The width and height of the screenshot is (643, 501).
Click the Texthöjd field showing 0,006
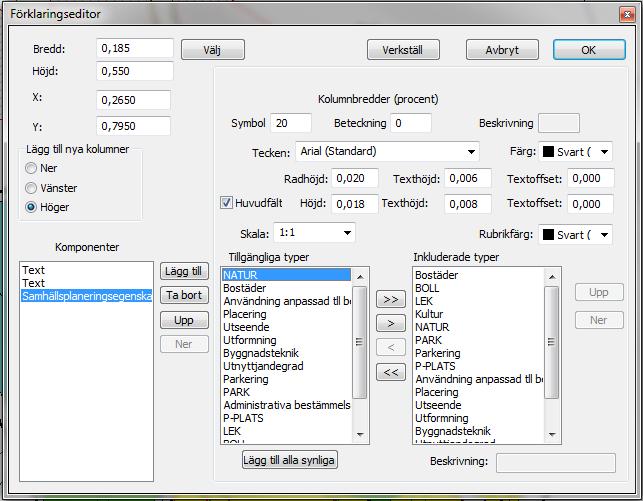coord(467,178)
